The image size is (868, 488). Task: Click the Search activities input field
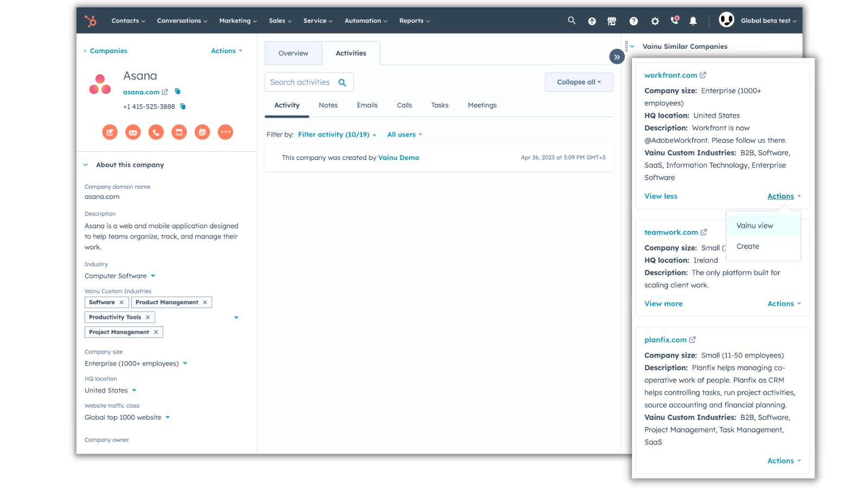click(x=300, y=82)
